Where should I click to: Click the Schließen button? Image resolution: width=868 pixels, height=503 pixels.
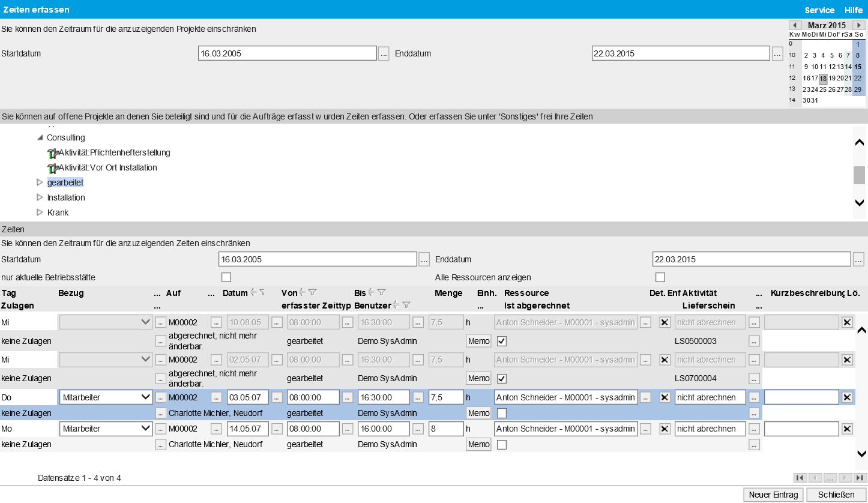[x=836, y=495]
